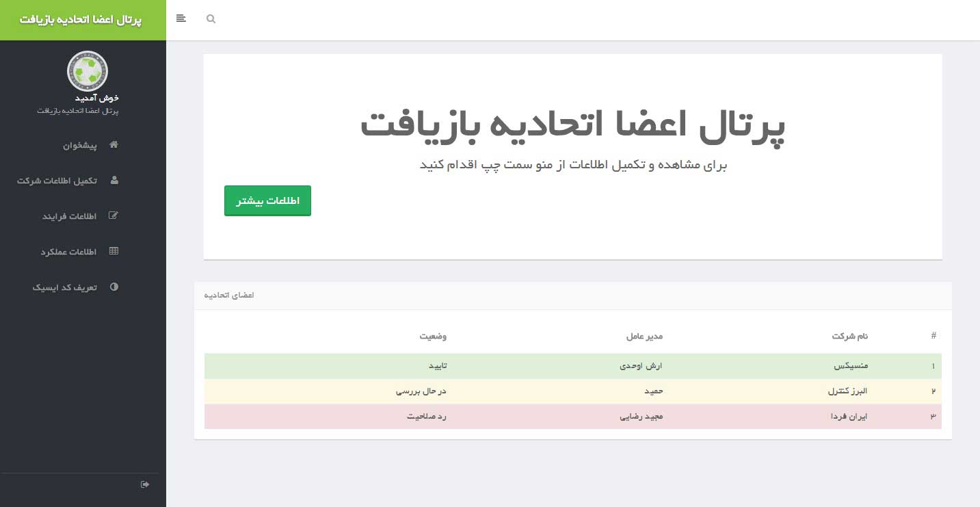This screenshot has height=507, width=980.
Task: Click the # column header
Action: point(933,335)
